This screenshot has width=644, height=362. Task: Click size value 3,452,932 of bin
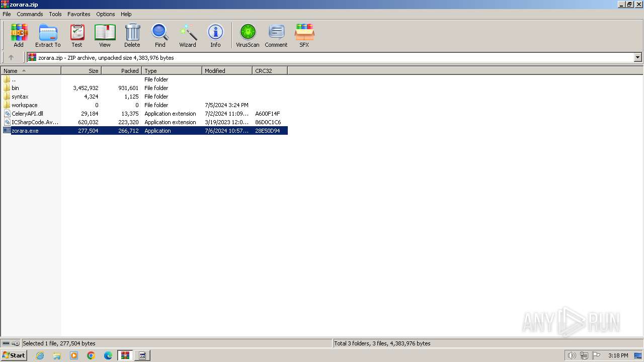coord(86,88)
